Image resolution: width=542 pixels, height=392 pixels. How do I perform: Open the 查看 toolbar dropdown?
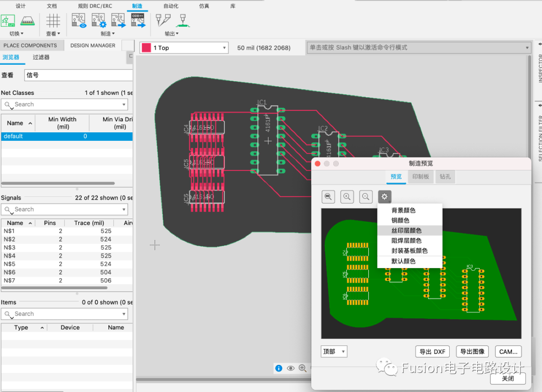point(53,34)
